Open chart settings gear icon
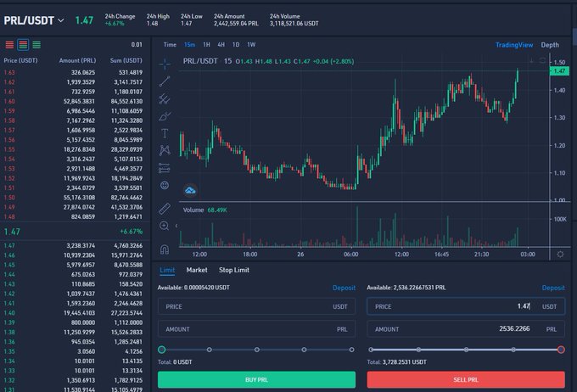Image resolution: width=577 pixels, height=392 pixels. point(560,255)
